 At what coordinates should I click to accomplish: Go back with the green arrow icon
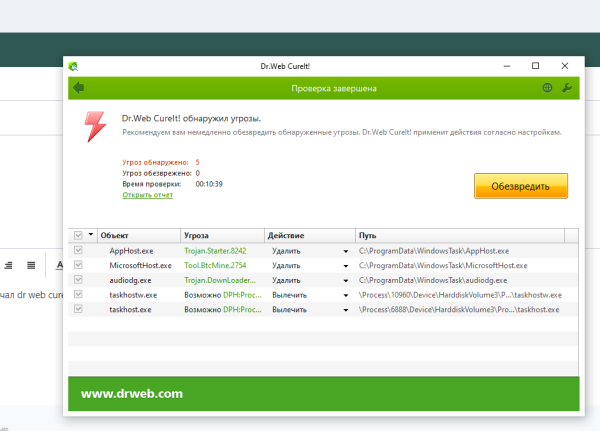tap(79, 88)
